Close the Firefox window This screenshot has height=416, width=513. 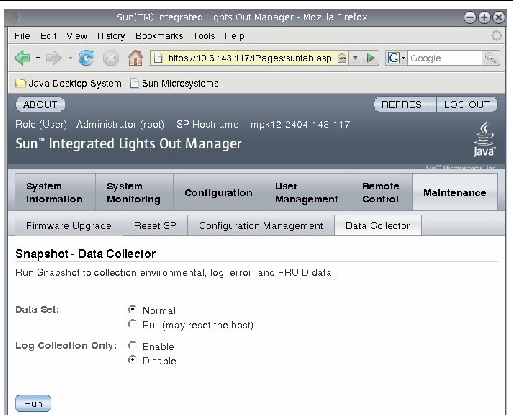point(499,17)
